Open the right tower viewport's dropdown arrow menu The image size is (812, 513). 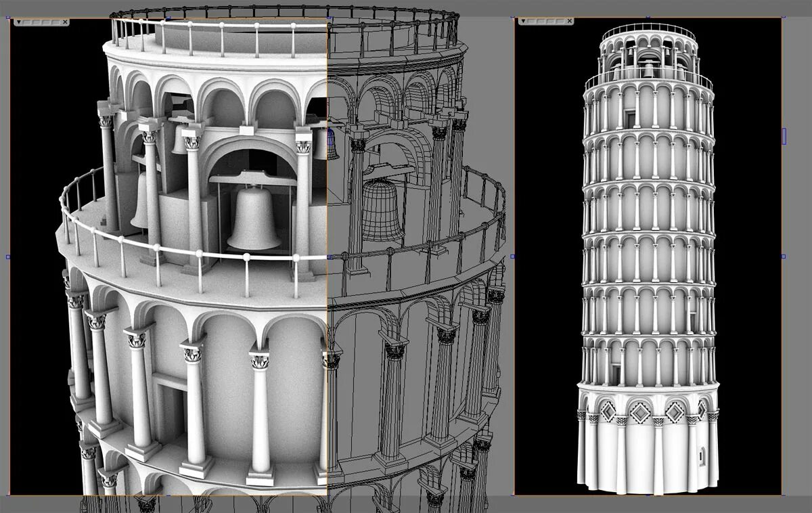pyautogui.click(x=524, y=22)
